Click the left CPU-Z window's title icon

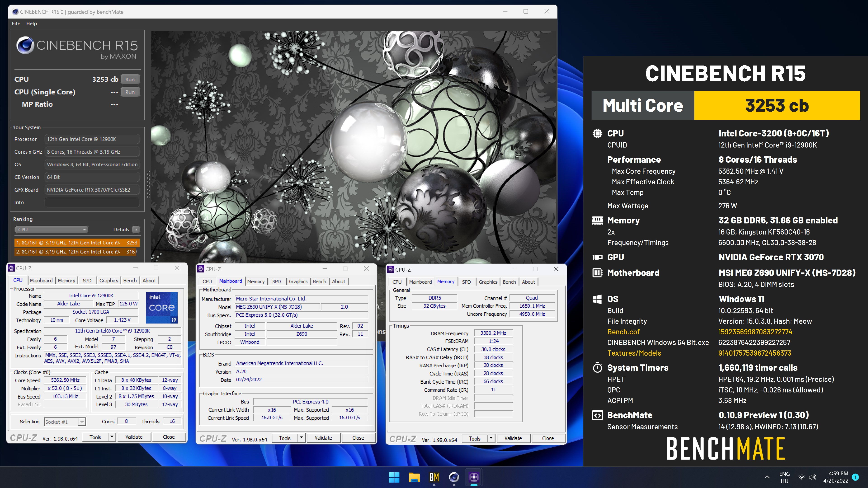click(11, 268)
